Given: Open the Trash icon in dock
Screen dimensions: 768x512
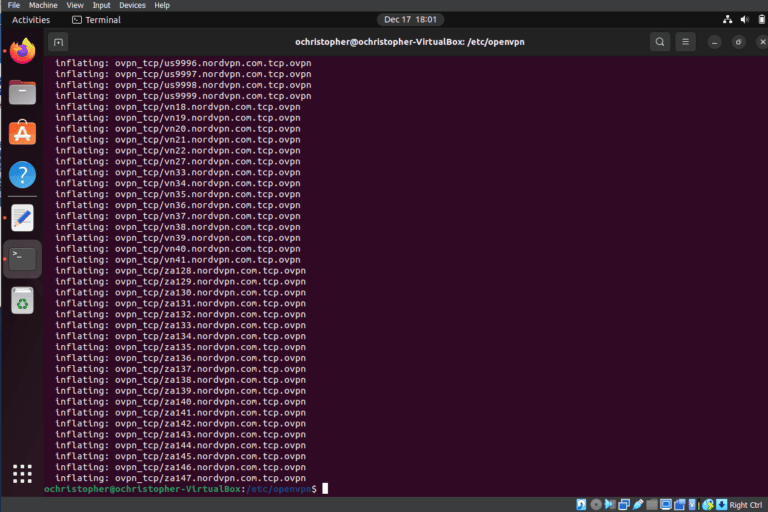Looking at the screenshot, I should click(x=23, y=300).
